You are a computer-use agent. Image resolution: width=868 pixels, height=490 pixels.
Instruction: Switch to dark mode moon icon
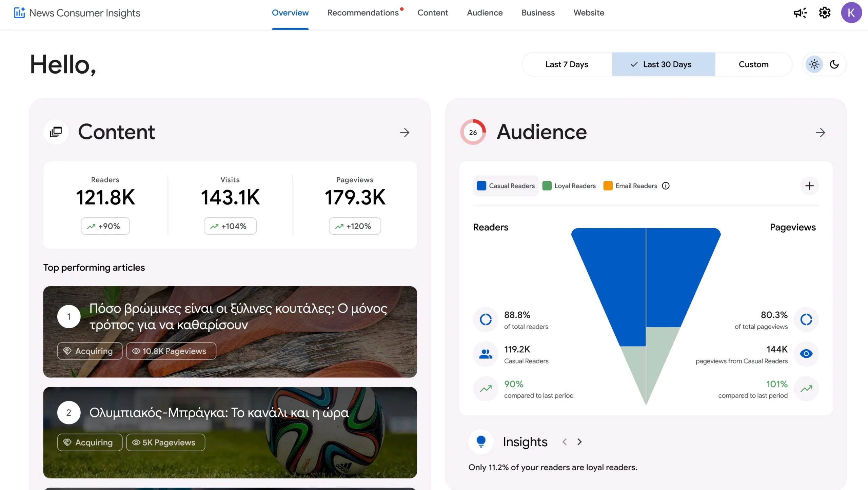(x=834, y=64)
